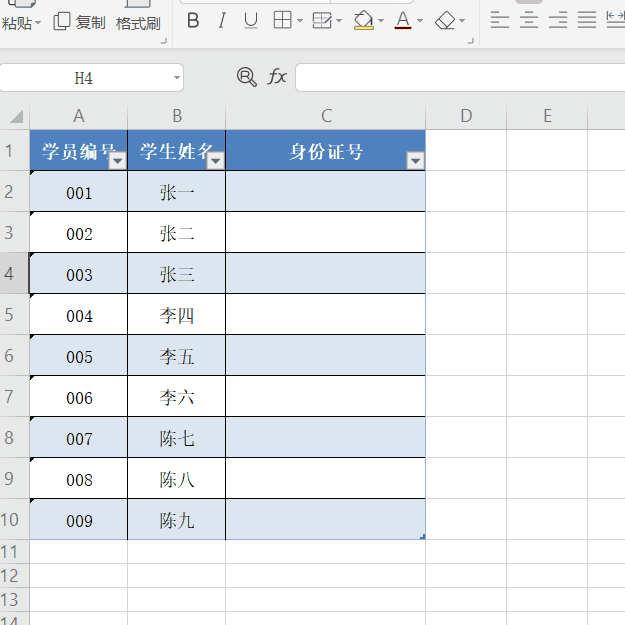Toggle underline formatting
Image resolution: width=625 pixels, height=625 pixels.
click(x=251, y=20)
